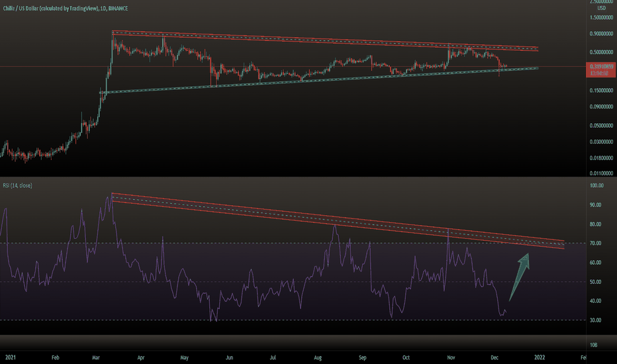Click the RSI 80.00 scale label
Screen dimensions: 617x364
click(595, 224)
